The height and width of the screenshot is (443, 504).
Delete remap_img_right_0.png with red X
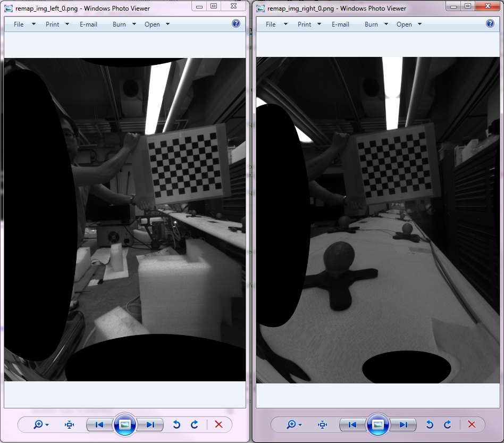click(x=472, y=425)
